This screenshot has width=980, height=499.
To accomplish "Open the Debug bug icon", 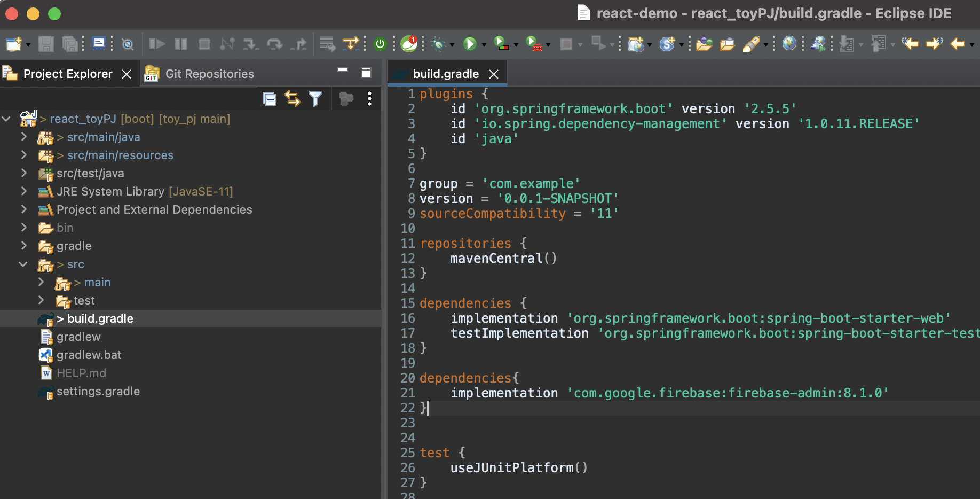I will click(x=439, y=44).
